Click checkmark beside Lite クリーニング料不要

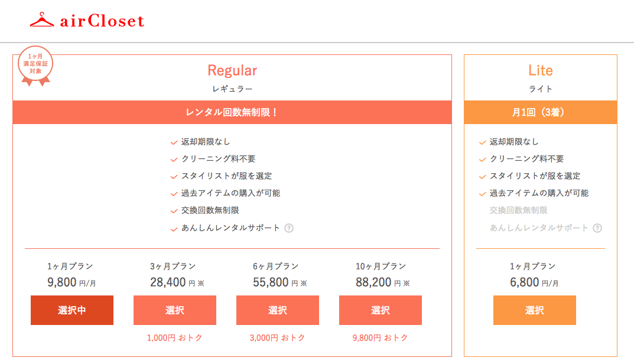coord(482,160)
